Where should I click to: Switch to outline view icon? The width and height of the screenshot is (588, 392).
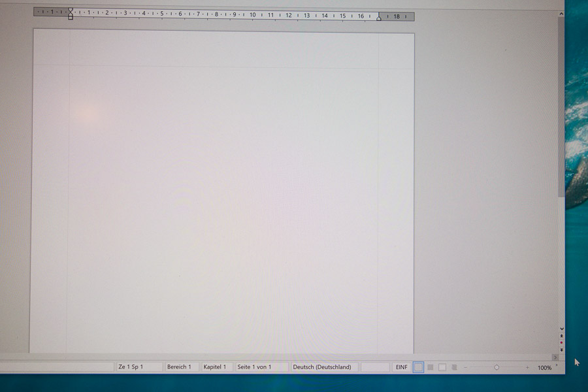(x=454, y=367)
